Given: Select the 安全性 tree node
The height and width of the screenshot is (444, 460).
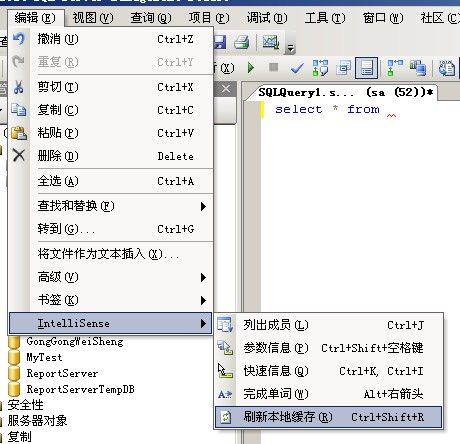Looking at the screenshot, I should [x=25, y=405].
